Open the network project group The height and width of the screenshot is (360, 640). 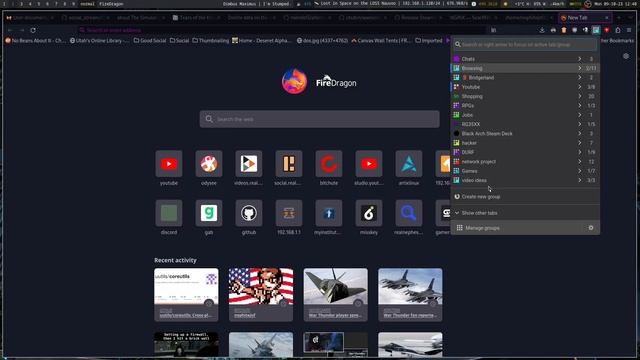[x=525, y=162]
